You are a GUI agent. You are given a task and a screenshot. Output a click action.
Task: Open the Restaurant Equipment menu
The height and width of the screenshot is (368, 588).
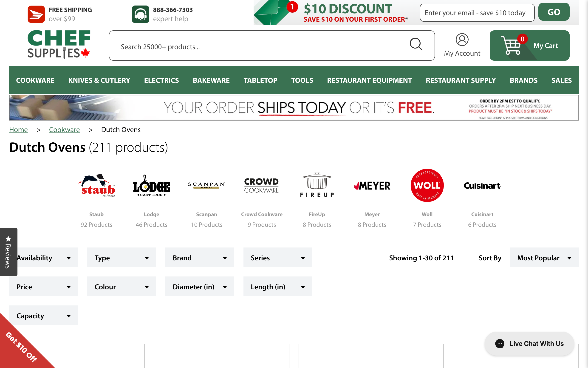coord(369,80)
